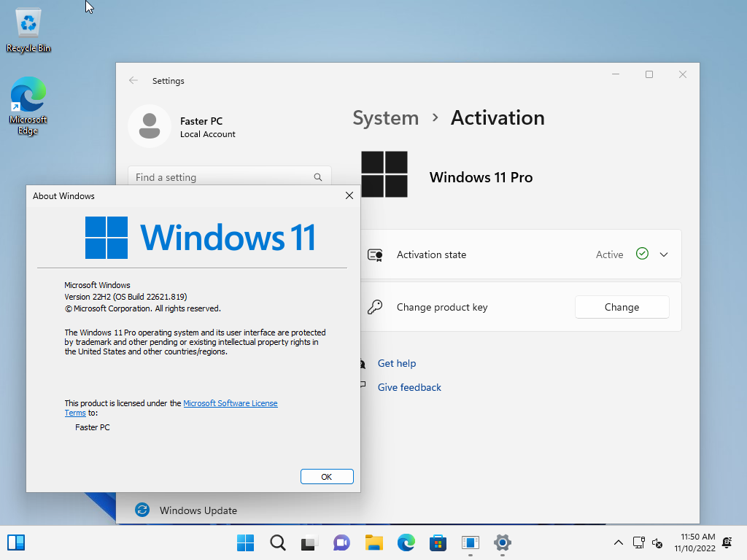The image size is (747, 560).
Task: Go to System in the breadcrumb
Action: pyautogui.click(x=385, y=118)
